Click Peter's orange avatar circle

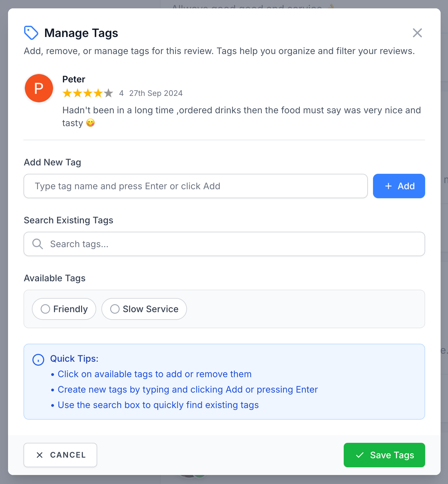tap(39, 88)
